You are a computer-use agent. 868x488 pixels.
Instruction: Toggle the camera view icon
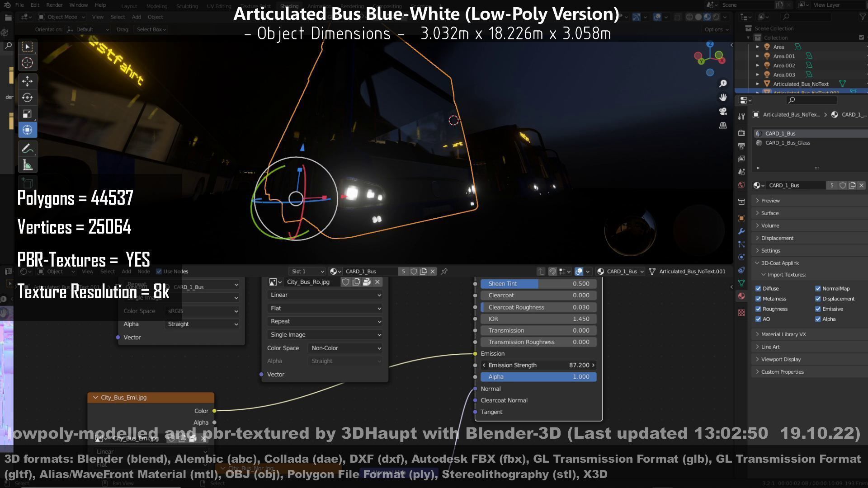723,112
